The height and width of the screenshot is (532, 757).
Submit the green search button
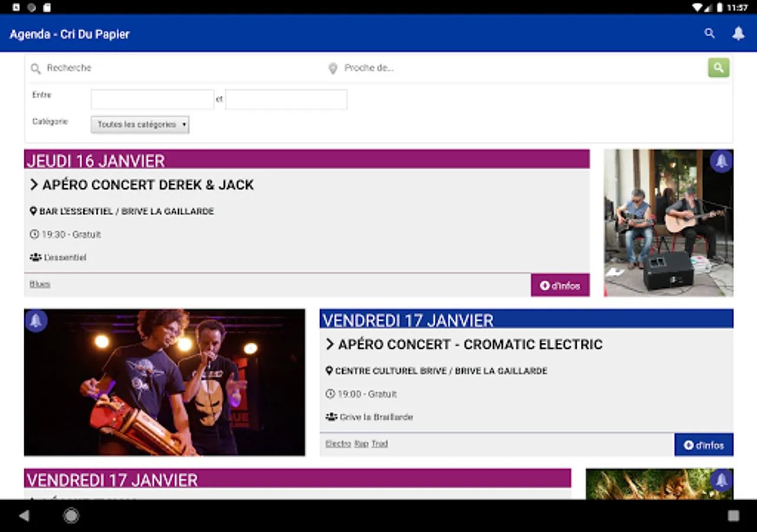coord(719,68)
